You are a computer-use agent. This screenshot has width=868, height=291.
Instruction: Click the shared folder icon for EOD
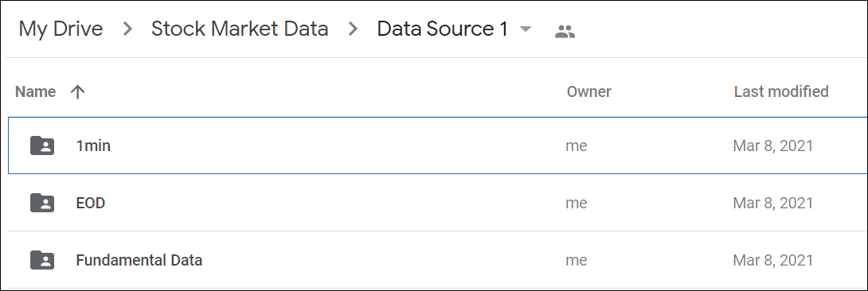[x=42, y=203]
